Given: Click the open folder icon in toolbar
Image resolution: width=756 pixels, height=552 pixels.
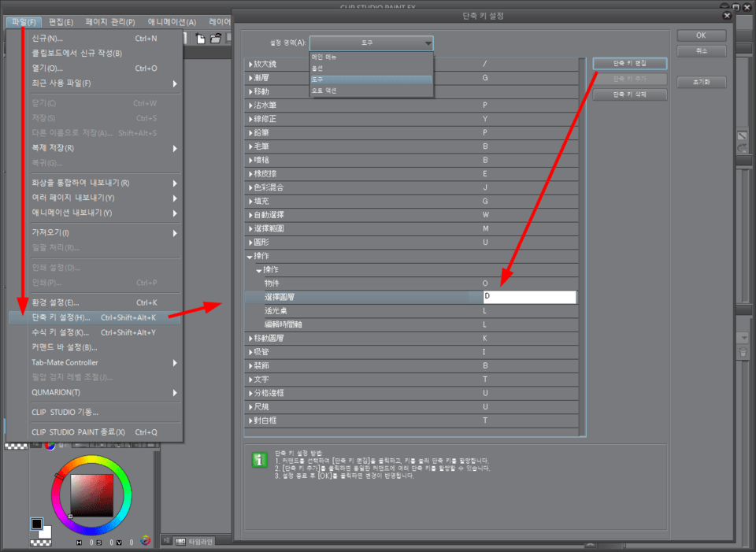Looking at the screenshot, I should coord(215,39).
